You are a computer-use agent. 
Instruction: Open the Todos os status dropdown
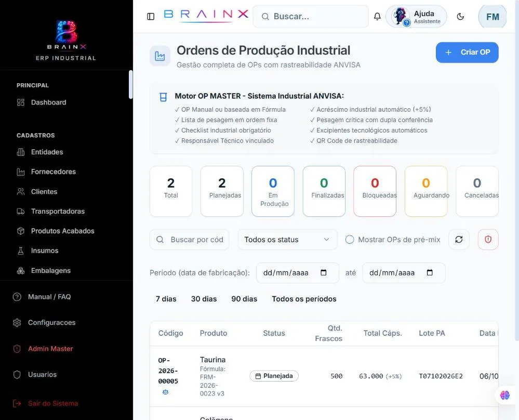click(287, 240)
